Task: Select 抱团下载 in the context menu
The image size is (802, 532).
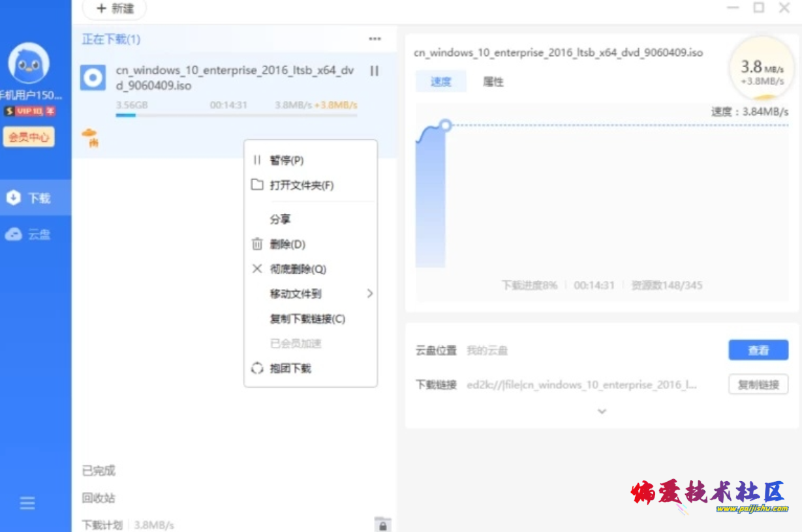Action: [311, 368]
